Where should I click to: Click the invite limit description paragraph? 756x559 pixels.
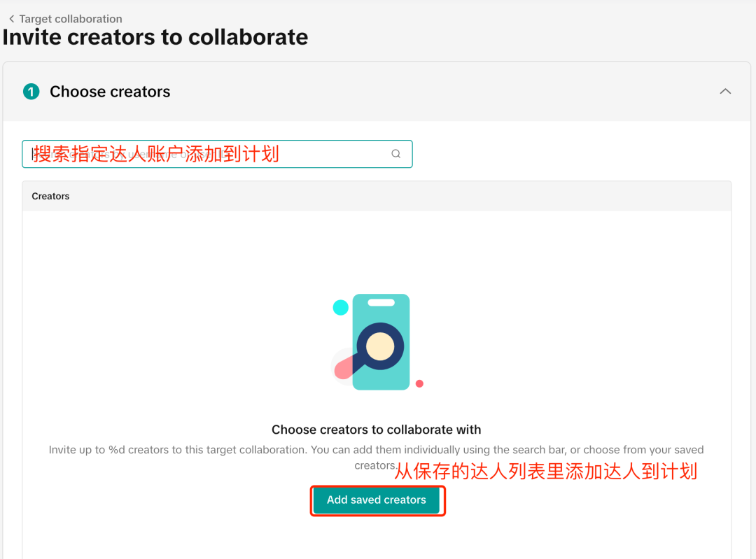coord(376,458)
